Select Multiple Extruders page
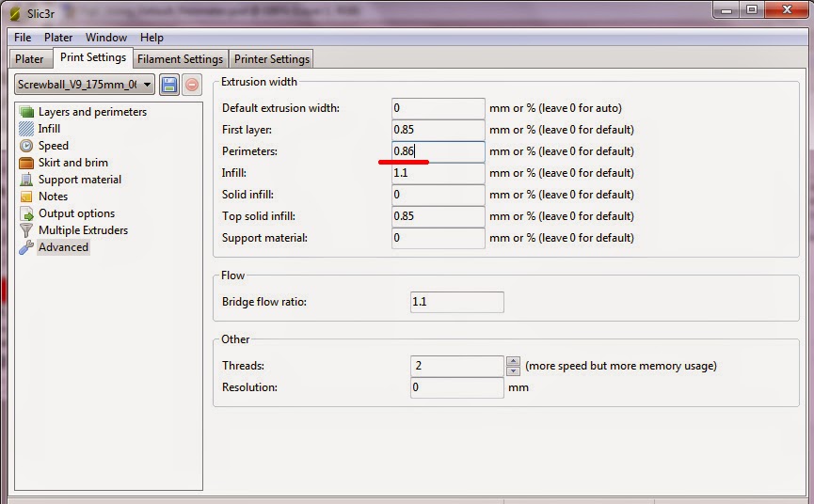 (x=83, y=230)
